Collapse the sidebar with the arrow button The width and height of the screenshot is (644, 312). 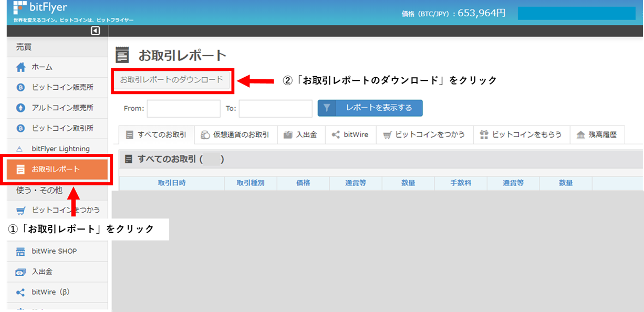[x=95, y=30]
